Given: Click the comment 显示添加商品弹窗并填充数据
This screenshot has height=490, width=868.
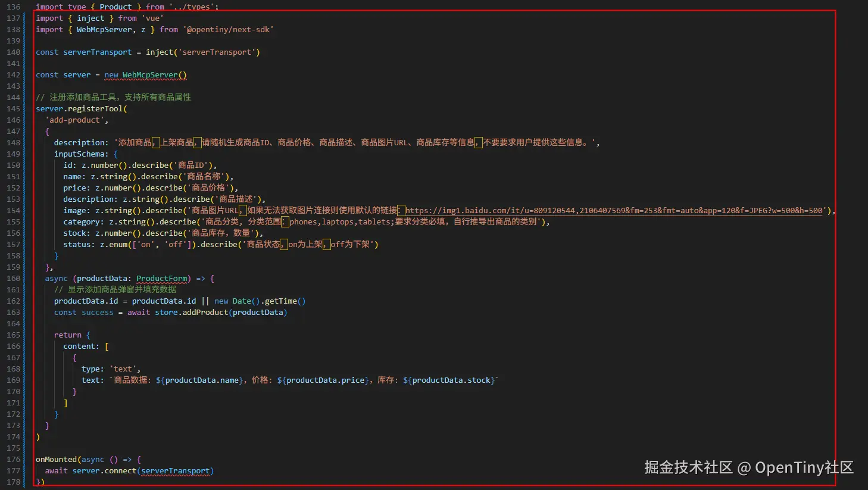Looking at the screenshot, I should click(115, 290).
